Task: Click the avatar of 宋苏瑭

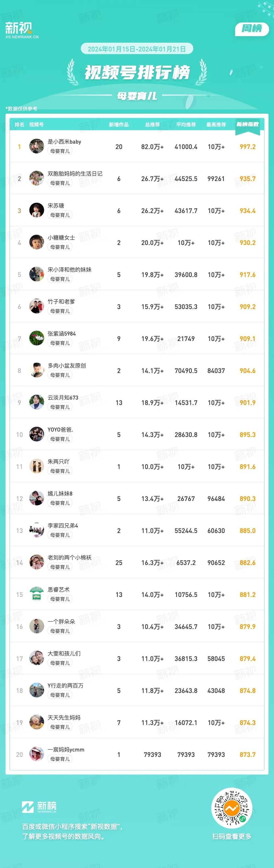Action: tap(36, 210)
